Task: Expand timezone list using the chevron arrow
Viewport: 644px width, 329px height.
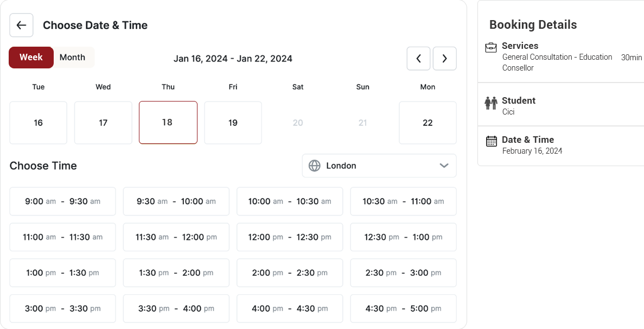Action: [x=444, y=166]
